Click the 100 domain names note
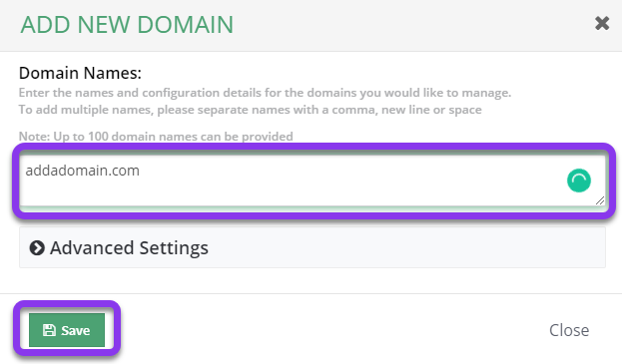 pyautogui.click(x=156, y=137)
